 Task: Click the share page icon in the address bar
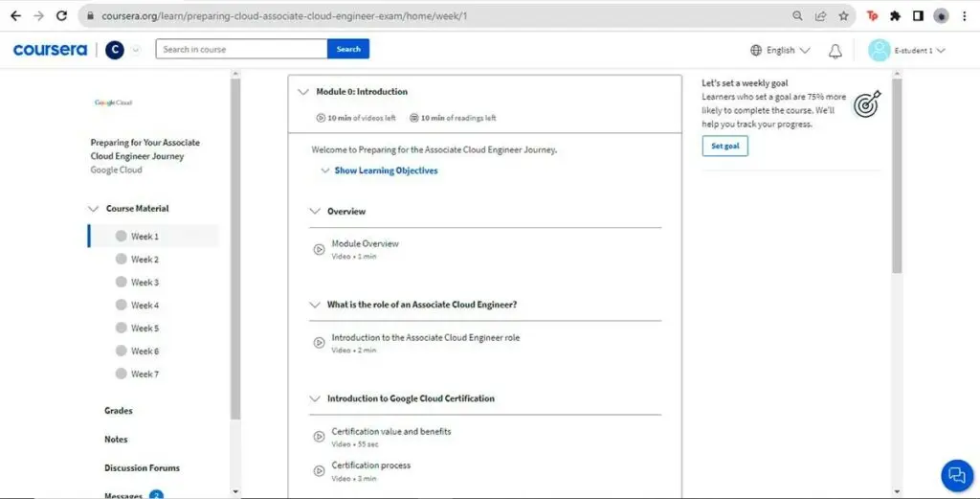tap(820, 16)
